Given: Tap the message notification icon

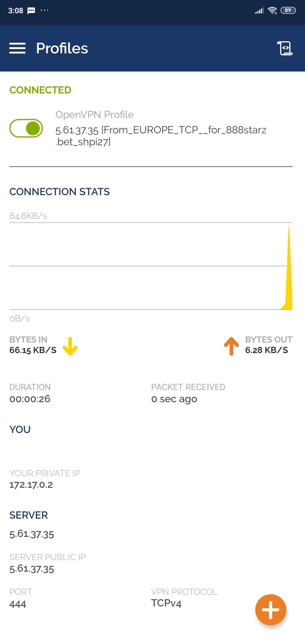Looking at the screenshot, I should pyautogui.click(x=31, y=11).
